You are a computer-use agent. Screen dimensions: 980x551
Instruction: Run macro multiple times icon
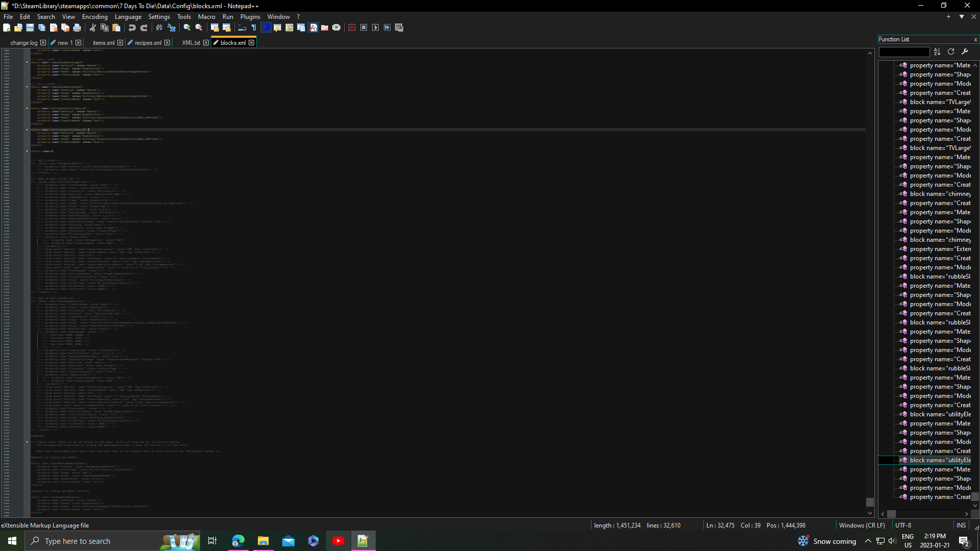387,28
